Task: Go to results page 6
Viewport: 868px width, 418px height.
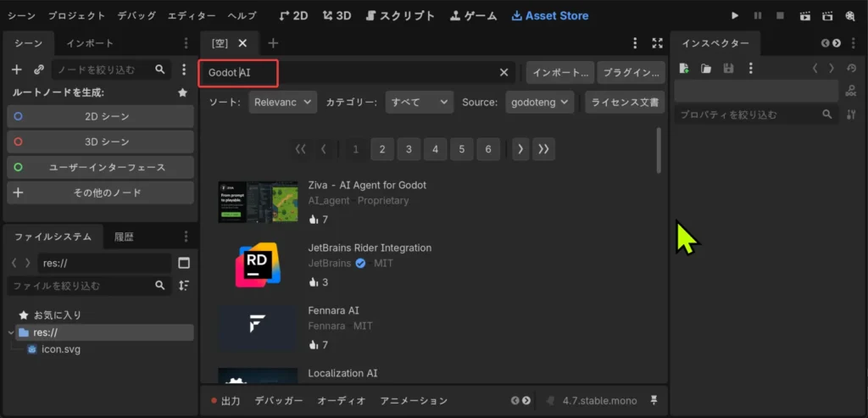Action: [488, 149]
